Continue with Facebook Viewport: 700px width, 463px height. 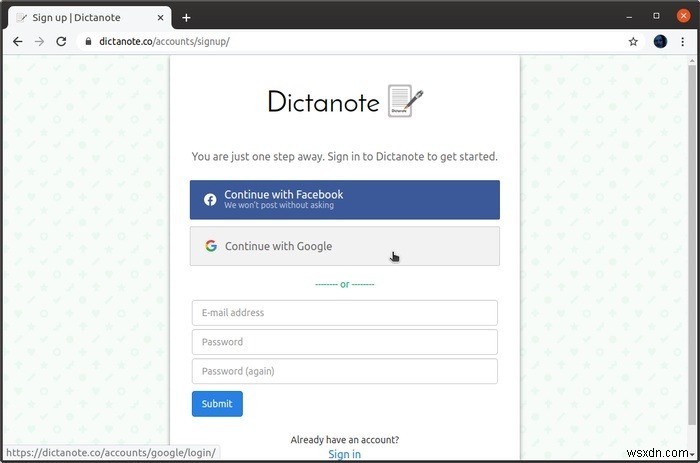345,200
